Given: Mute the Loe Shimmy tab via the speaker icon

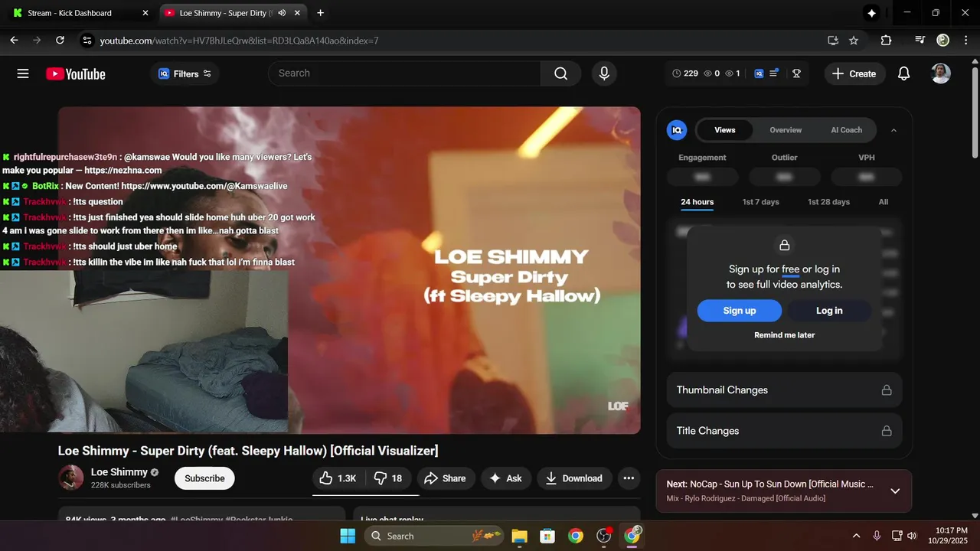Looking at the screenshot, I should [282, 13].
